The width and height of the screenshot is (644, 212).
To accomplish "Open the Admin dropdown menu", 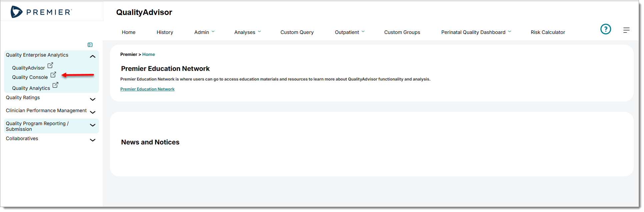I will coord(204,32).
